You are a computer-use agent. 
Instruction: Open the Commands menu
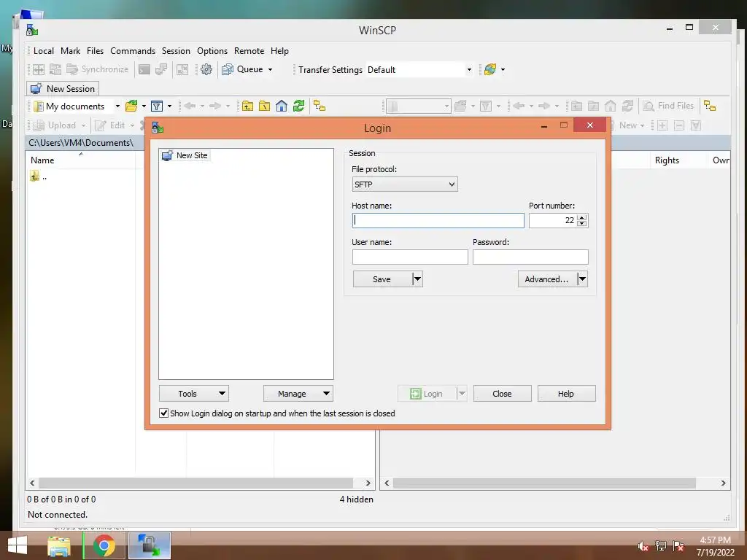(133, 51)
